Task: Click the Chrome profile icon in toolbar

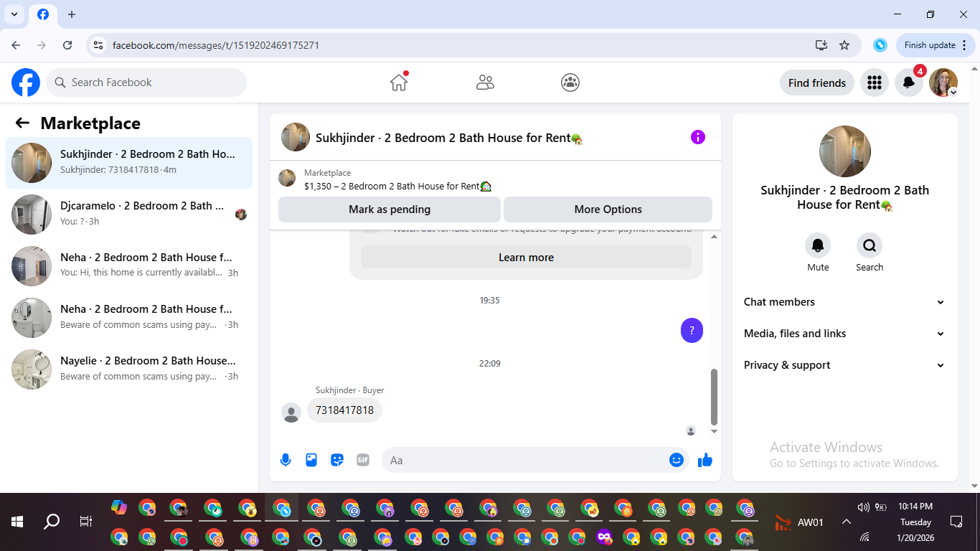Action: point(880,45)
